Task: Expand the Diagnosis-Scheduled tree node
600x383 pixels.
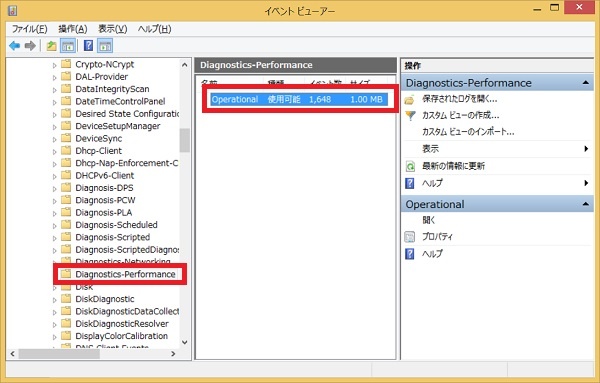Action: click(54, 226)
